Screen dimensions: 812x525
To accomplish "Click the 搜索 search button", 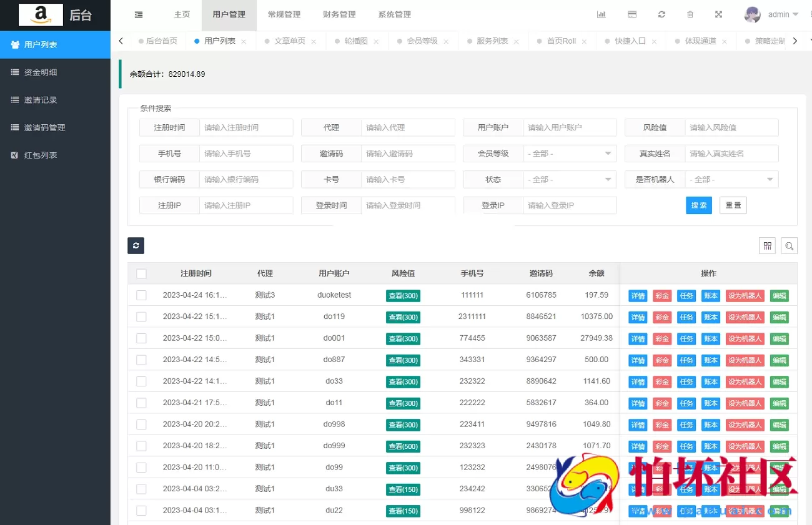I will pyautogui.click(x=698, y=205).
